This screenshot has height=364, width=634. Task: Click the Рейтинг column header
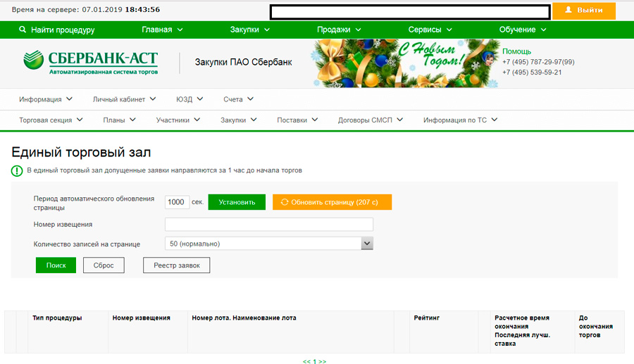coord(427,318)
